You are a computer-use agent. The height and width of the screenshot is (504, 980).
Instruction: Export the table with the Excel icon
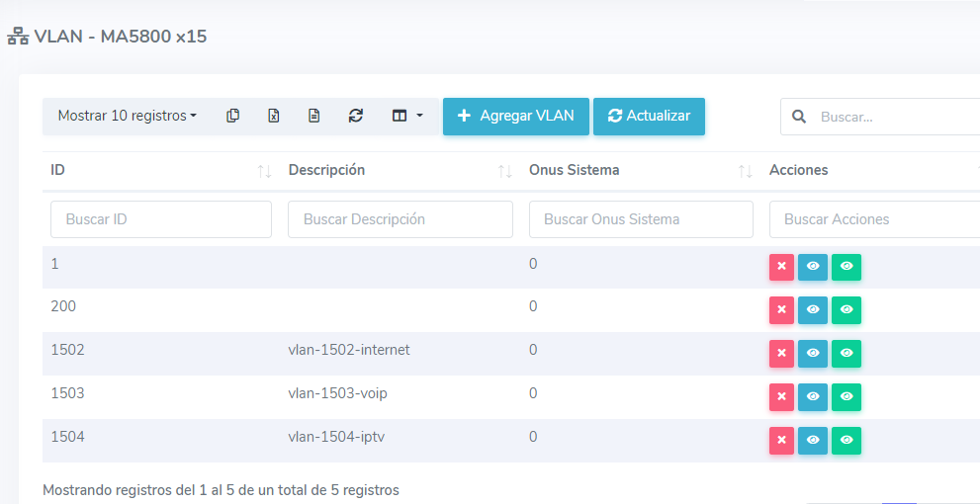[x=274, y=116]
